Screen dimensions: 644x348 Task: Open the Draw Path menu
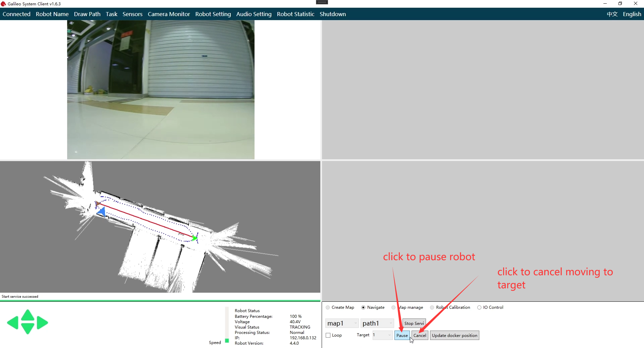[x=87, y=14]
